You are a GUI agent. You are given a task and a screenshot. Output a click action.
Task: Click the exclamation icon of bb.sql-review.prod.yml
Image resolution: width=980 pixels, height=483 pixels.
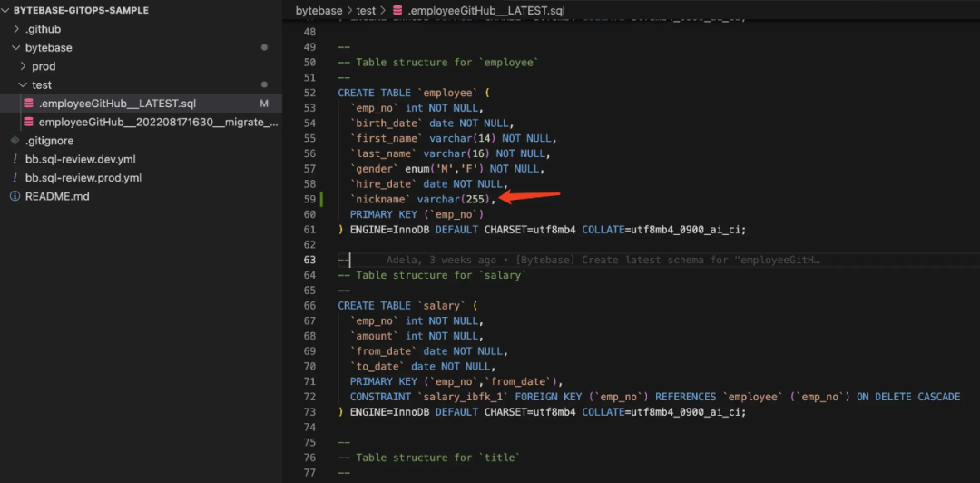click(x=15, y=178)
